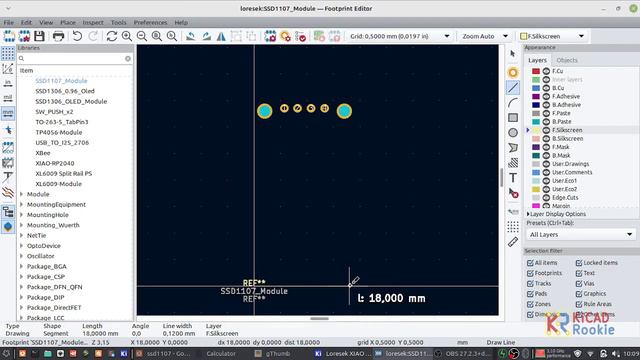Select the Measure ruler tool
Image resolution: width=640 pixels, height=360 pixels.
pyautogui.click(x=513, y=242)
